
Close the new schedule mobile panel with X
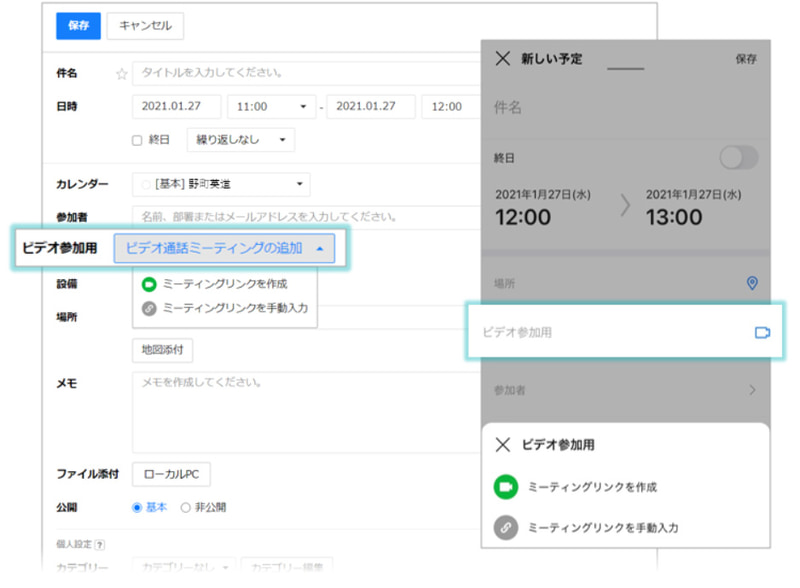pos(502,59)
